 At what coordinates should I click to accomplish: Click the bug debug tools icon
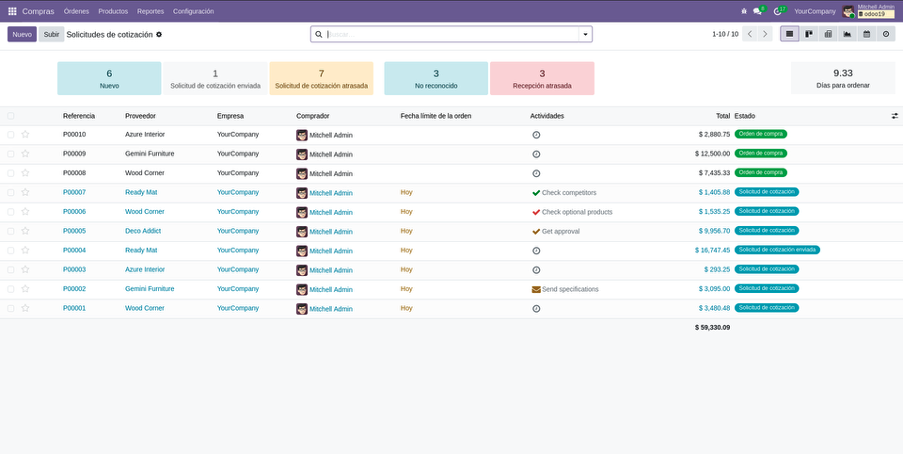click(744, 11)
